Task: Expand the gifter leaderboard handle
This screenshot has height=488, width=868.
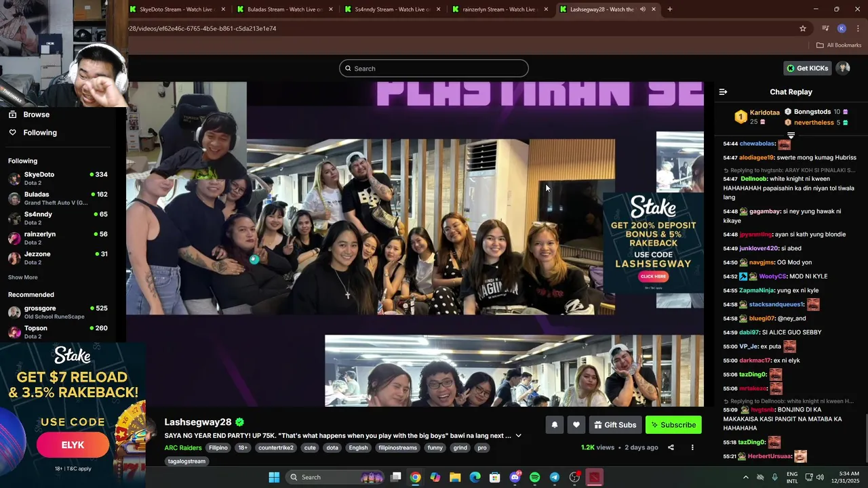Action: click(791, 136)
